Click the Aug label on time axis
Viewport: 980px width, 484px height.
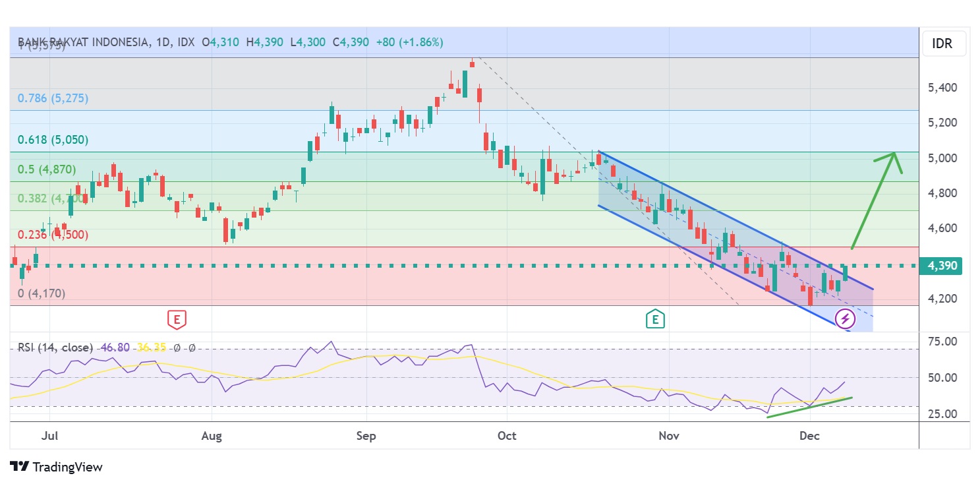pyautogui.click(x=212, y=436)
